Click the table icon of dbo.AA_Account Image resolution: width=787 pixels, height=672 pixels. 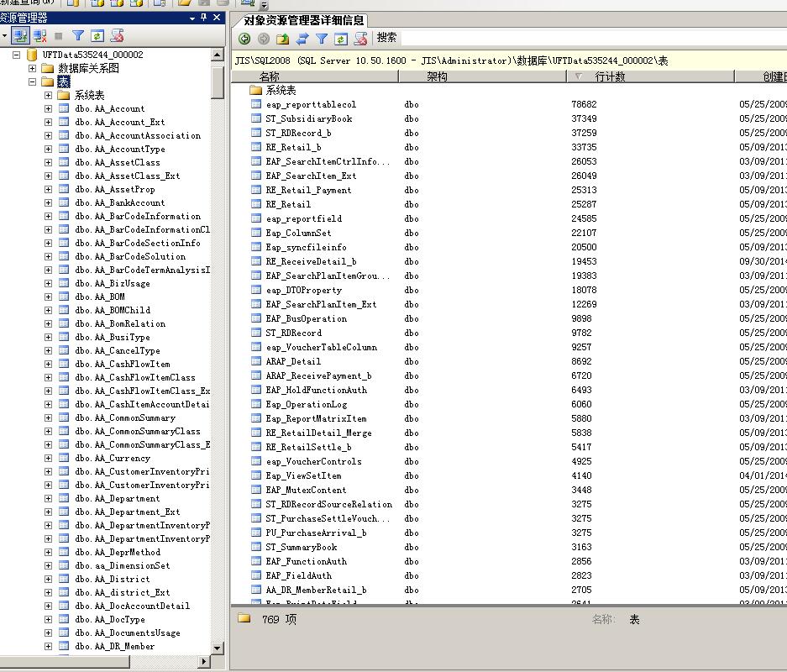pyautogui.click(x=64, y=108)
